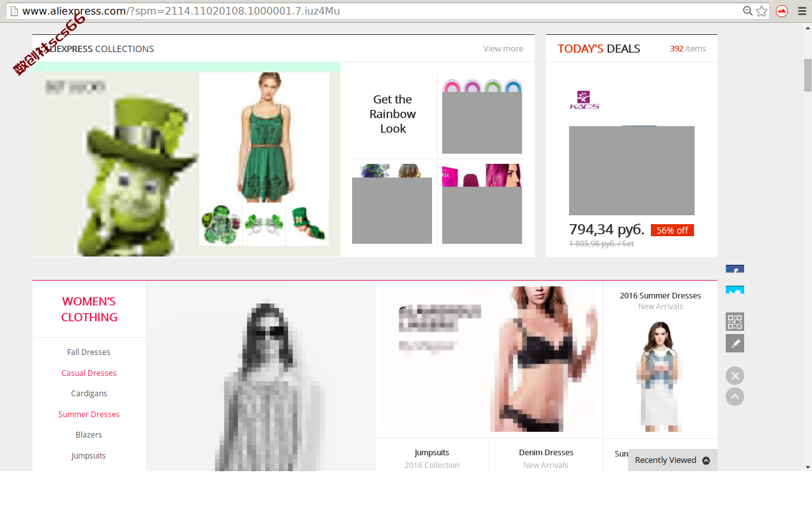Click the zoom magnifier icon in address bar
Screen dimensions: 812x508
tap(748, 11)
